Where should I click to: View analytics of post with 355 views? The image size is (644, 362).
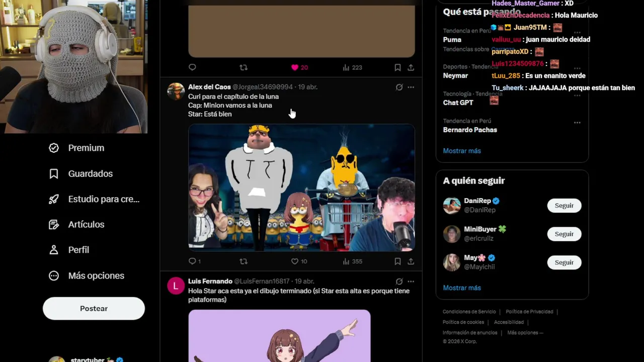point(352,261)
